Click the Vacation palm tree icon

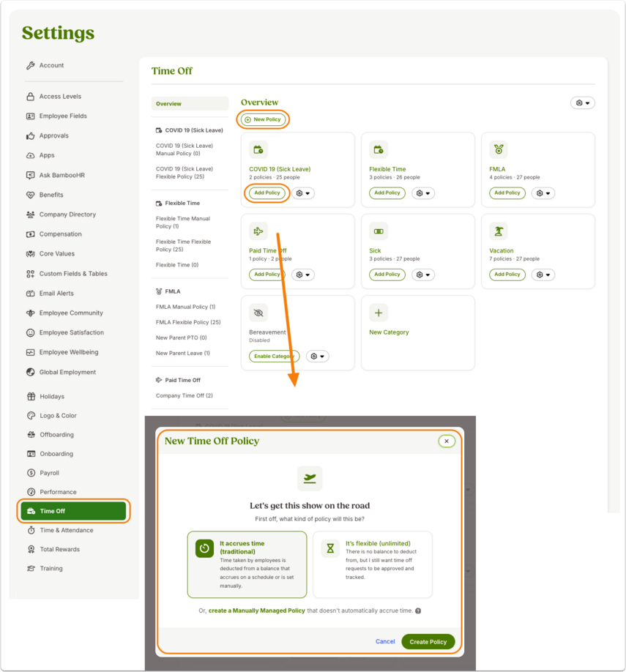(x=499, y=231)
